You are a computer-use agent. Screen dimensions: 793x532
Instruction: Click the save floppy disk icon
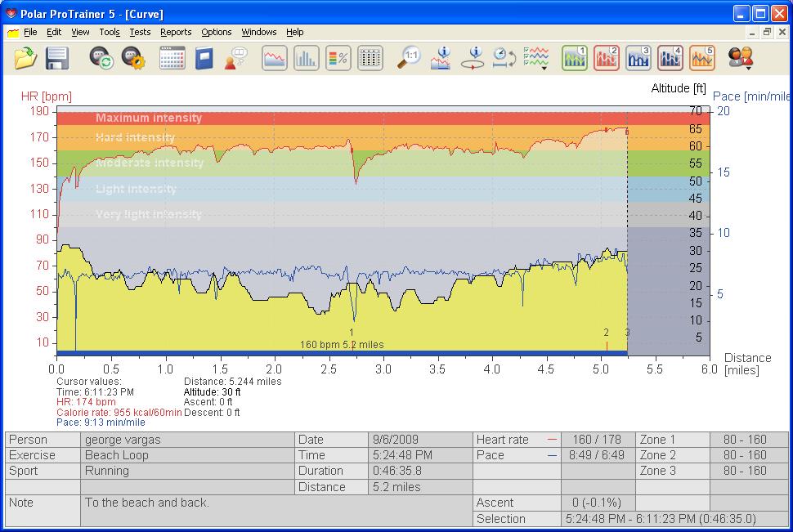(56, 58)
